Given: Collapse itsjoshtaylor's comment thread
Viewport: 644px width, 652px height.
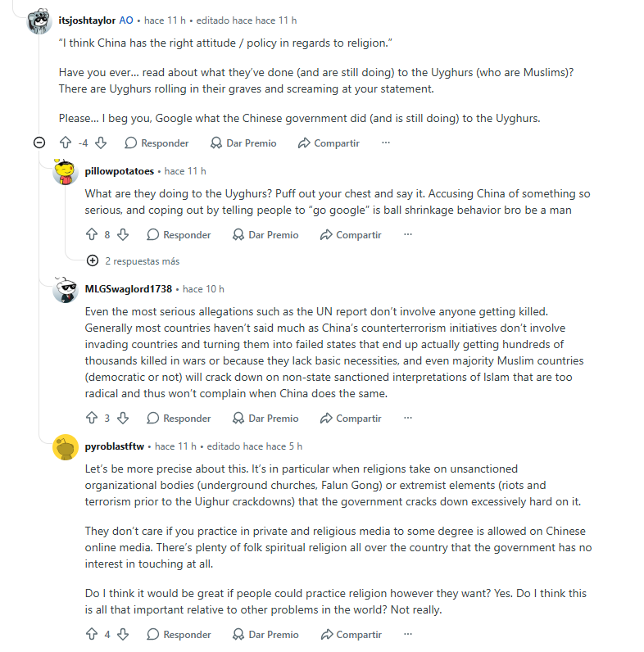Looking at the screenshot, I should click(39, 143).
